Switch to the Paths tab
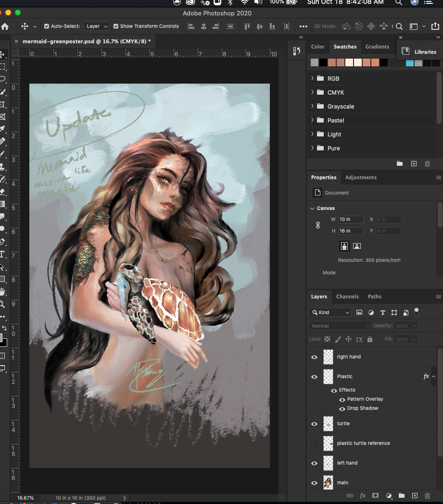 tap(375, 296)
